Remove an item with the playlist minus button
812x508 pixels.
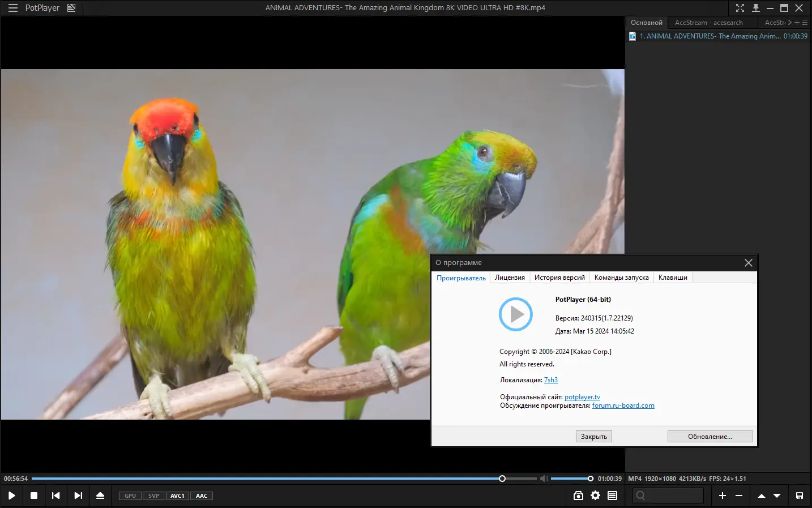[739, 496]
